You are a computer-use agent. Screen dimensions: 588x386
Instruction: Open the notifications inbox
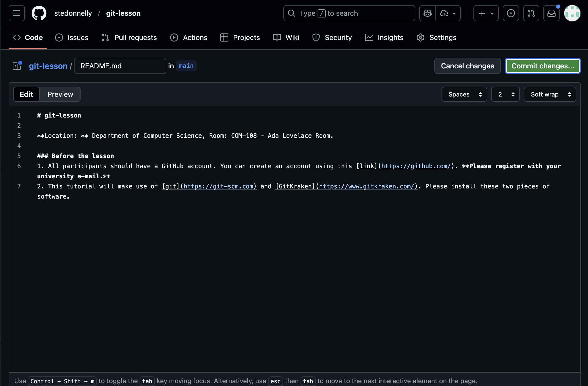click(551, 13)
